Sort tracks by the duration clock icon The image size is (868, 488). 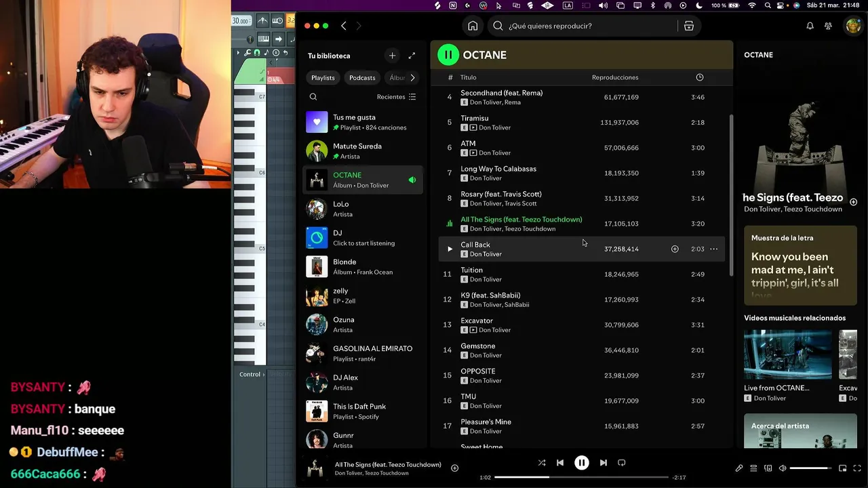[x=699, y=77]
